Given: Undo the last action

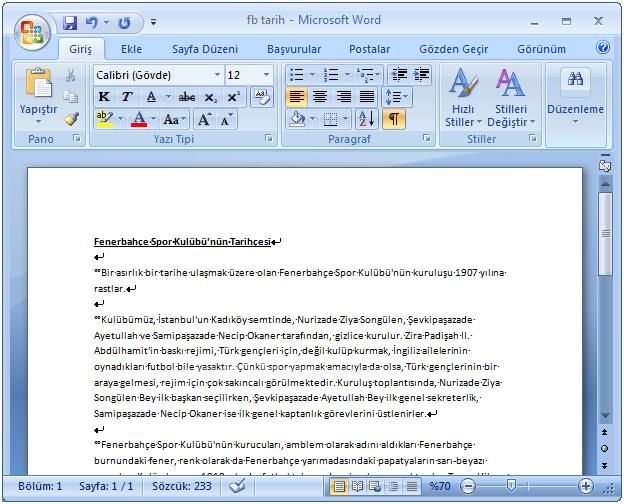Looking at the screenshot, I should [92, 23].
